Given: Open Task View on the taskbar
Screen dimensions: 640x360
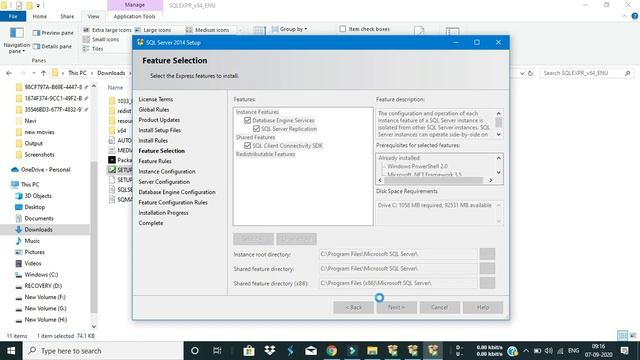Looking at the screenshot, I should (217, 351).
